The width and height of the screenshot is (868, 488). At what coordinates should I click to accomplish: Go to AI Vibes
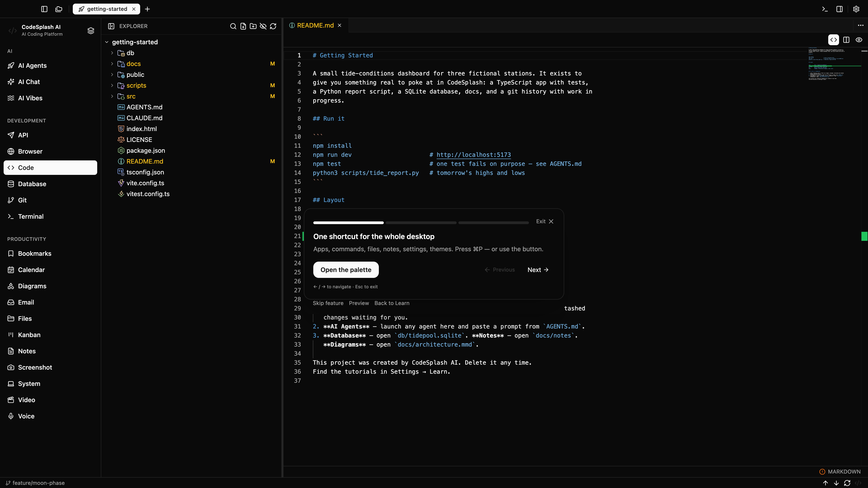pyautogui.click(x=50, y=98)
